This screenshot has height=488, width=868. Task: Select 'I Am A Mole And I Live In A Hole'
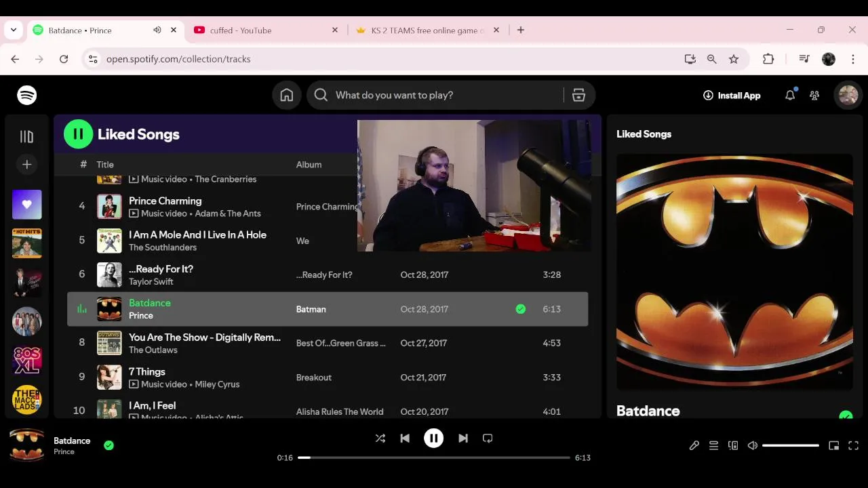[x=198, y=235]
